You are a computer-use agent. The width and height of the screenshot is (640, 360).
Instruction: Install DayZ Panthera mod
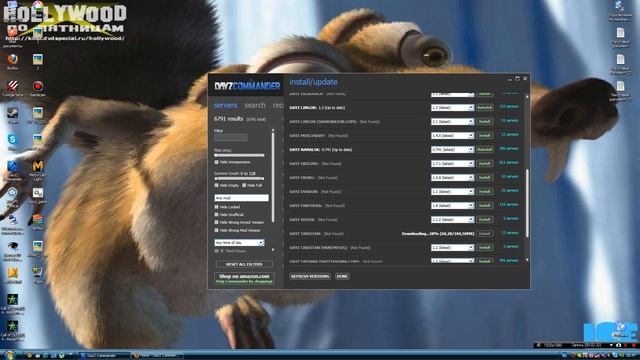tap(484, 206)
